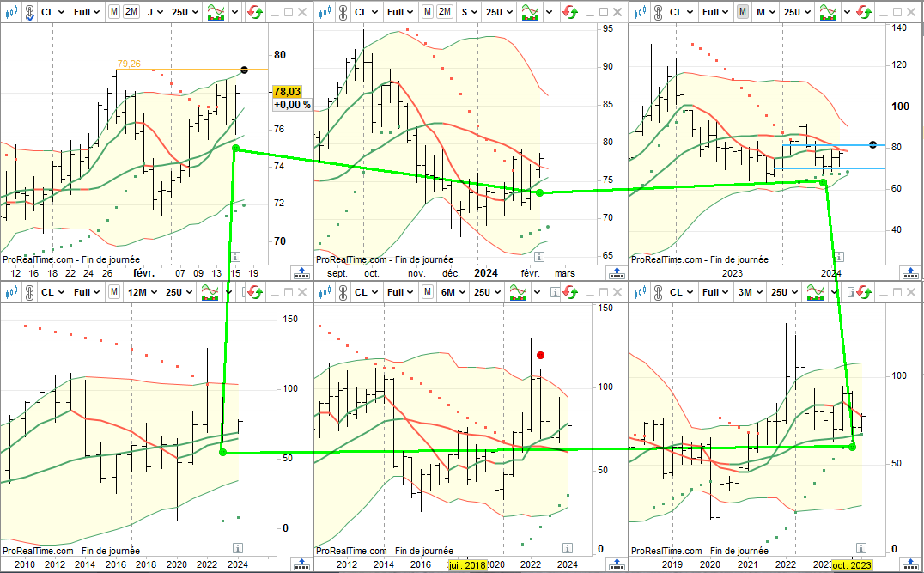
Task: Open indicators icon on the 3M chart
Action: pos(816,292)
